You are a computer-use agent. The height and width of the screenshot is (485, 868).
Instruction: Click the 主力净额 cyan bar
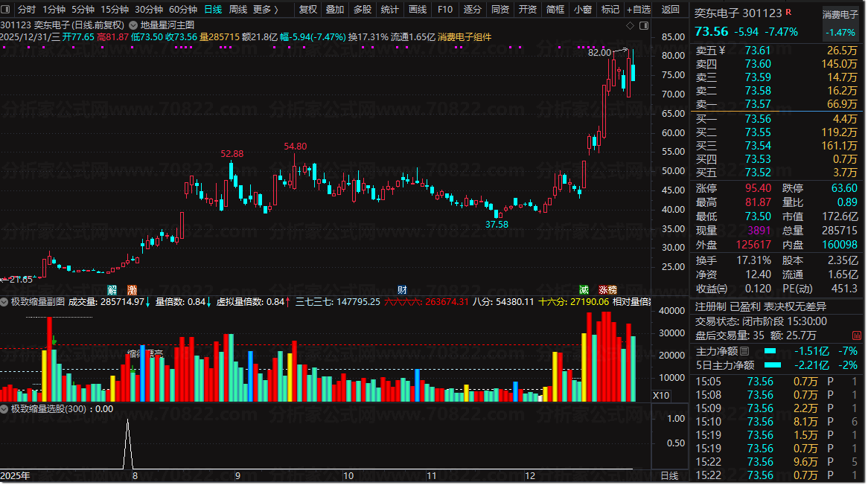(770, 351)
